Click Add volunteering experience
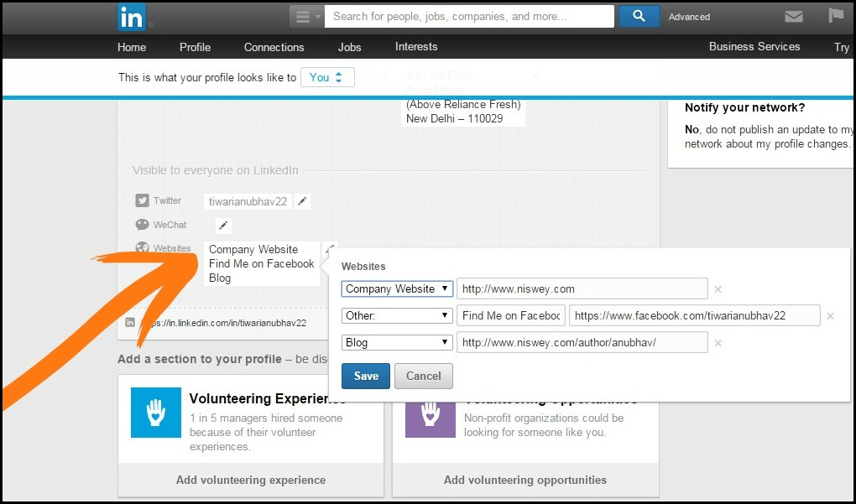Screen dimensions: 856x504 (x=251, y=480)
